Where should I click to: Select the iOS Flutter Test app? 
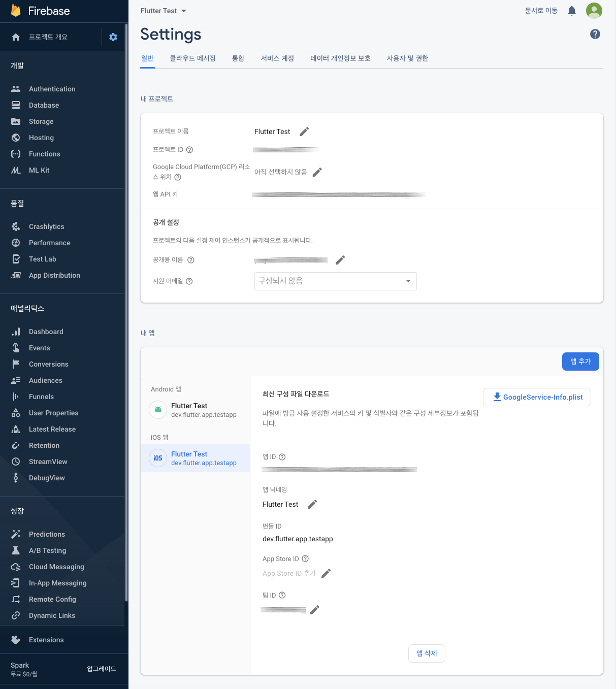[195, 458]
